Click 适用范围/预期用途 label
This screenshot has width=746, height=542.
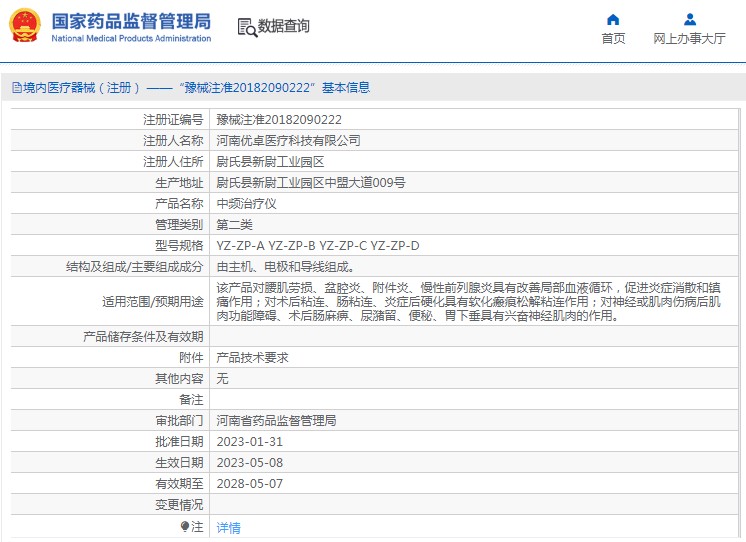point(153,301)
